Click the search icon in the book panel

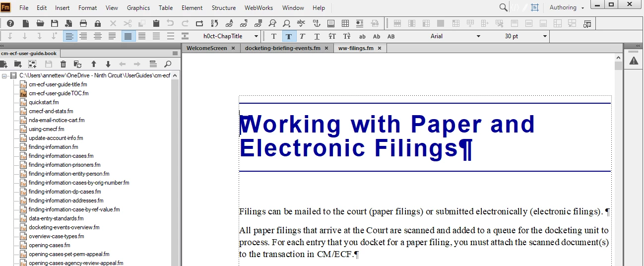[168, 64]
